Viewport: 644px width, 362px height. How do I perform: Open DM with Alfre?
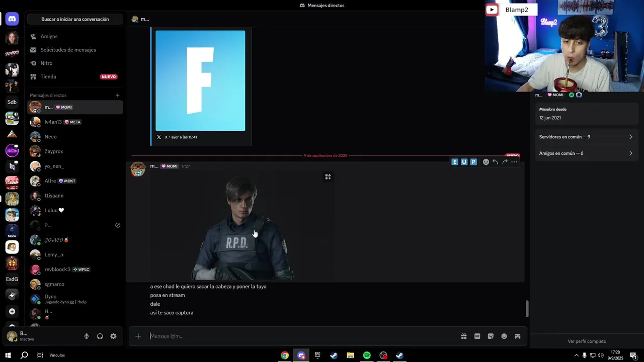75,181
